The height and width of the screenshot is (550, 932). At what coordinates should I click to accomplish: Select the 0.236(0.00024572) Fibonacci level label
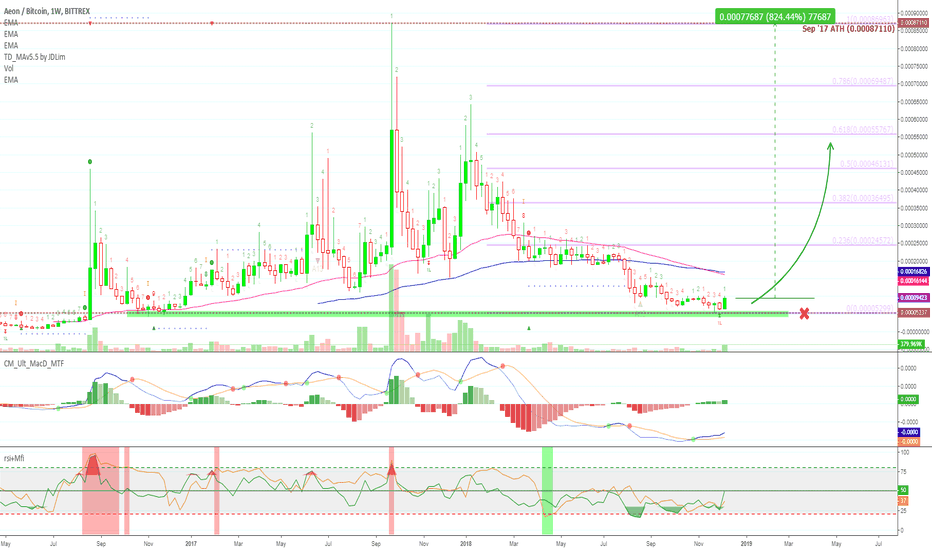862,240
